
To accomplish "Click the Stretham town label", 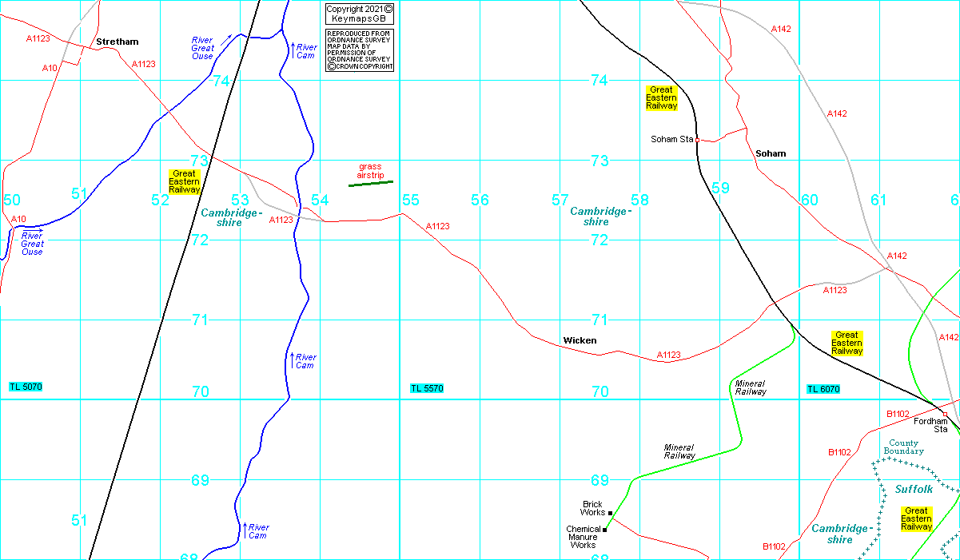I will click(117, 42).
